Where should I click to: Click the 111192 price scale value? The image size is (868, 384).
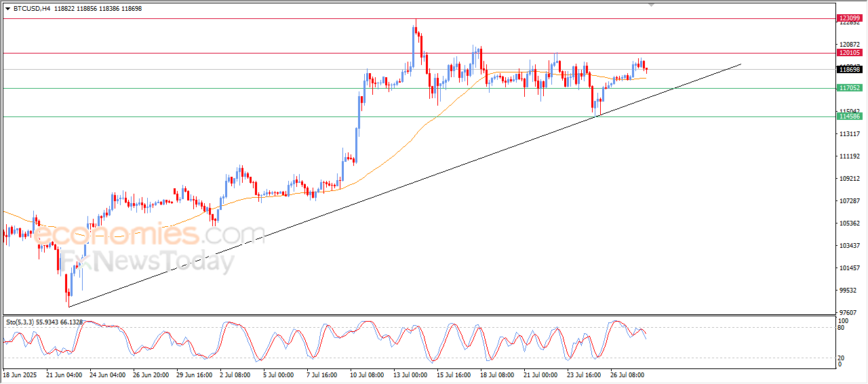click(x=850, y=156)
